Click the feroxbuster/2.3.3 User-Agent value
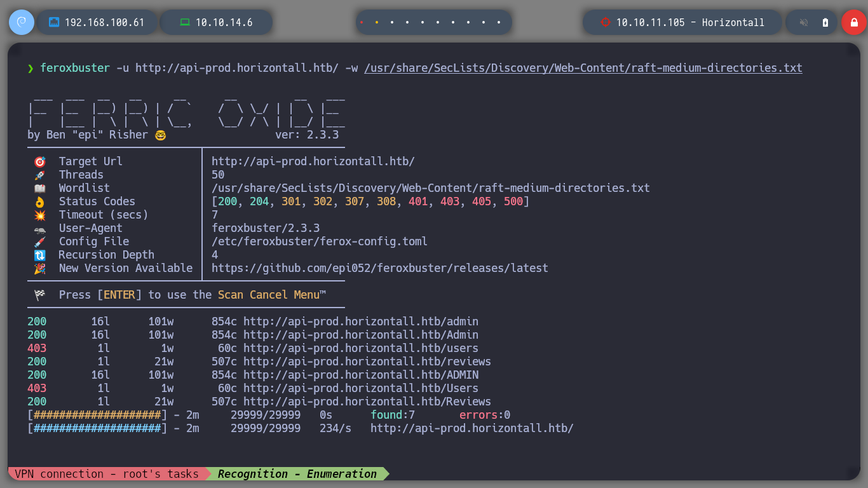Image resolution: width=868 pixels, height=488 pixels. point(266,228)
